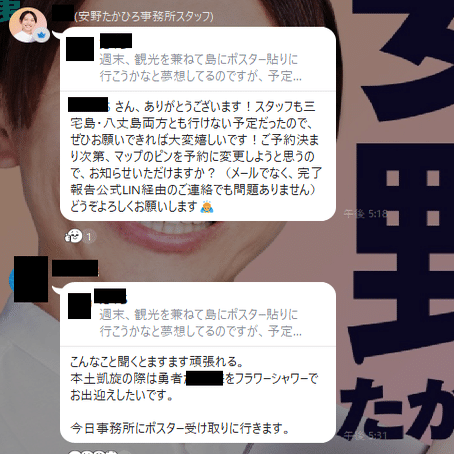This screenshot has width=454, height=454.
Task: Select the staff message about 三宅島・八丈島
Action: click(x=198, y=156)
